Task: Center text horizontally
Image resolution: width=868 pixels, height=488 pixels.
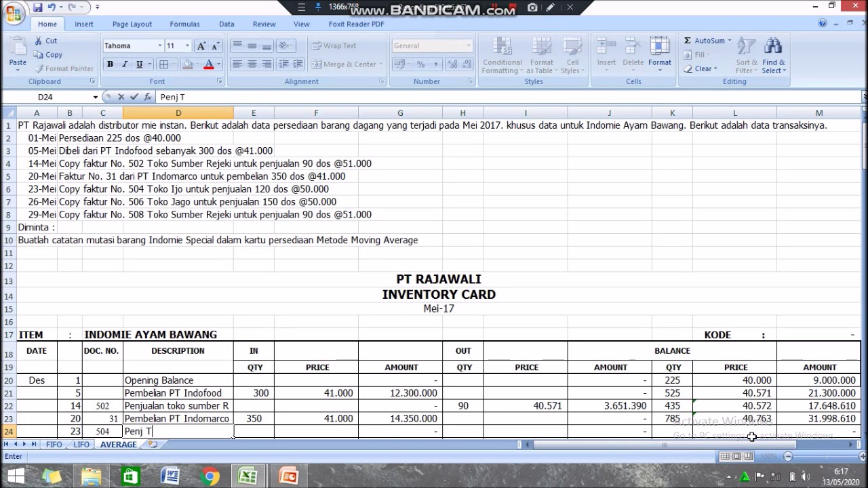Action: (x=252, y=64)
